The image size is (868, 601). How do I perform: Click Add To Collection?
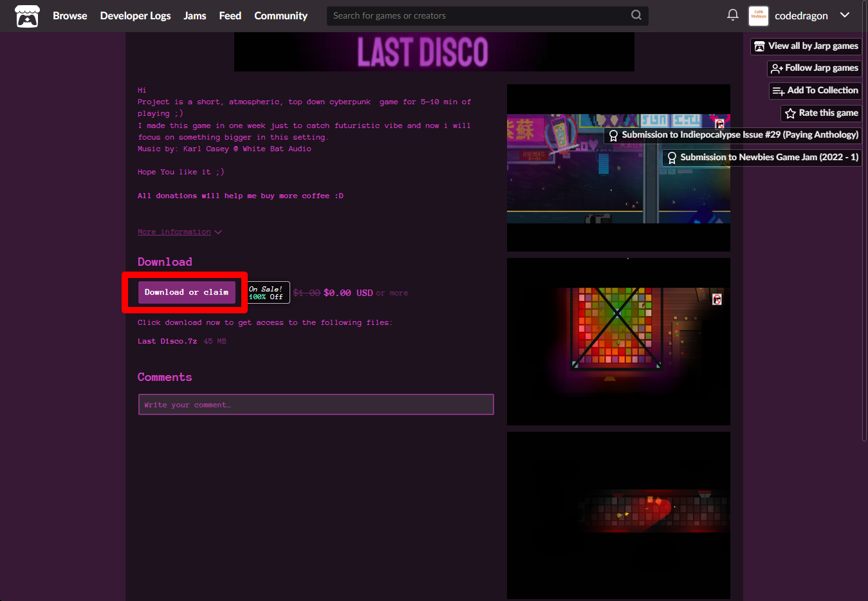click(x=815, y=91)
